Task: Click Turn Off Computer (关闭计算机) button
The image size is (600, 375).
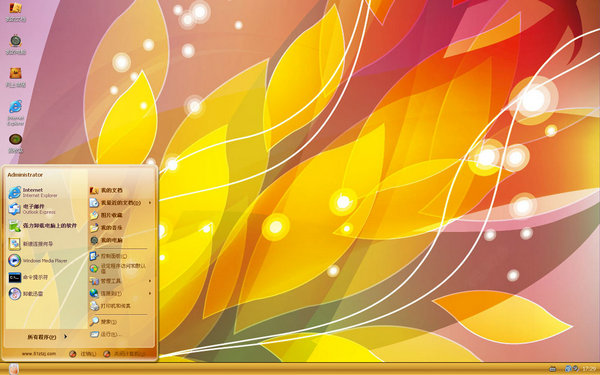Action: pyautogui.click(x=125, y=354)
